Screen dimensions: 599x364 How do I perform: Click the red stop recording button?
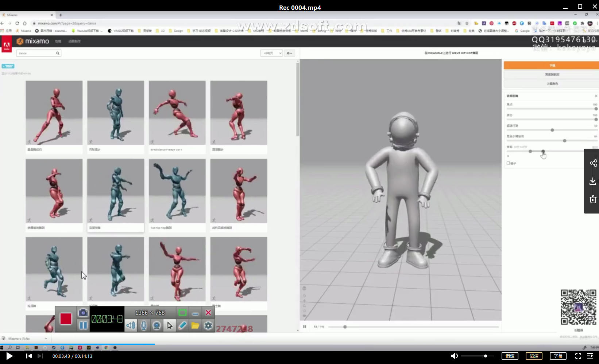click(66, 319)
